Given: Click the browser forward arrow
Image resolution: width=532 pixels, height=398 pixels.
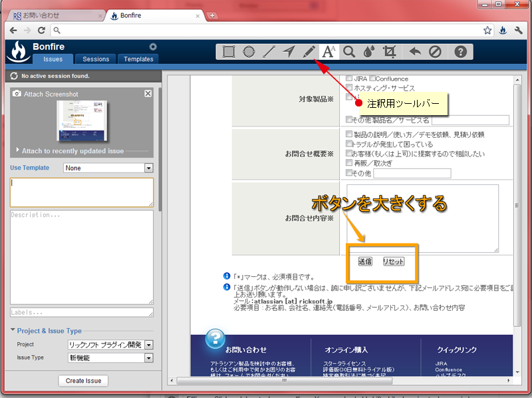Looking at the screenshot, I should (x=27, y=30).
